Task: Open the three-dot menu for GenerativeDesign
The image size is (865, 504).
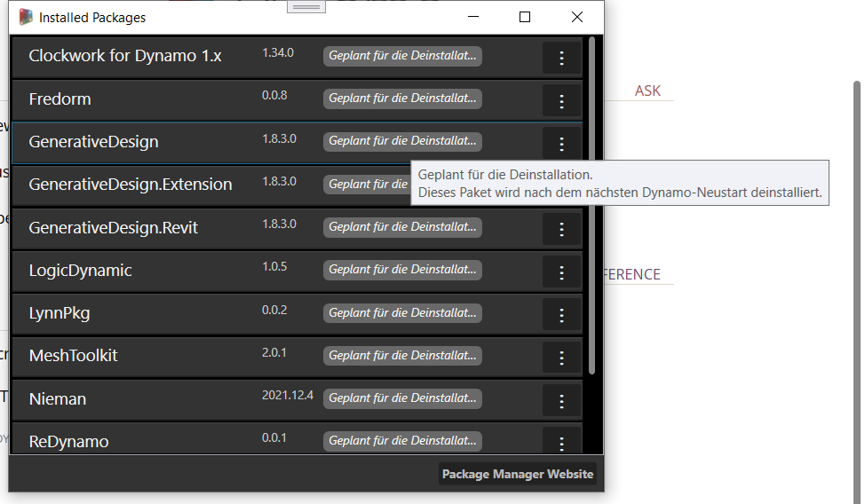Action: coord(561,144)
